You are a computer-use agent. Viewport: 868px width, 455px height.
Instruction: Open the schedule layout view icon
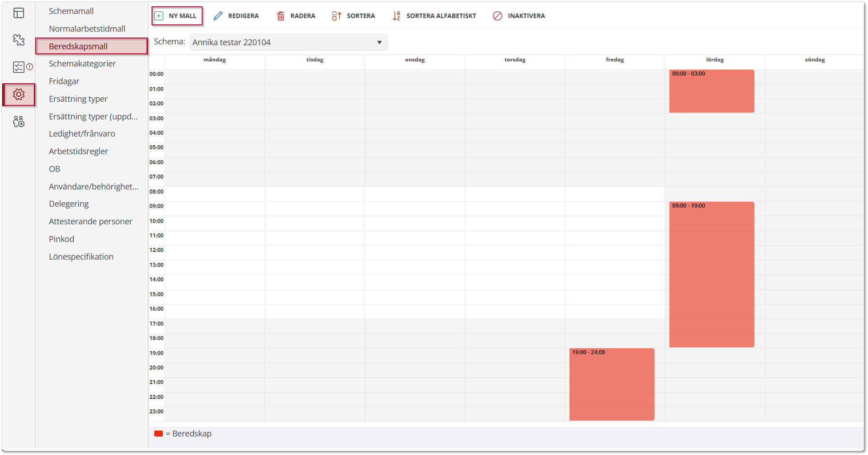(19, 13)
